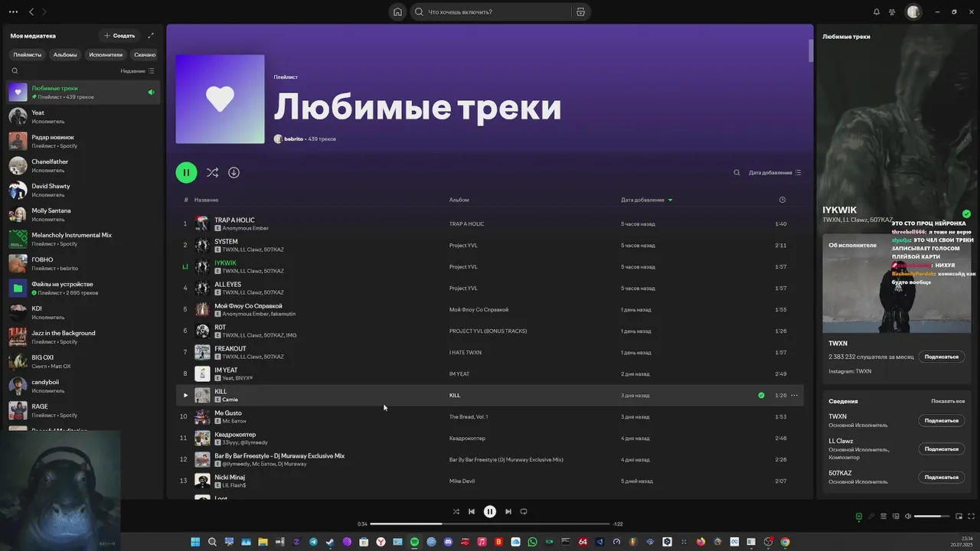Image resolution: width=980 pixels, height=551 pixels.
Task: Go to Spotify Home via house icon
Action: pos(397,11)
